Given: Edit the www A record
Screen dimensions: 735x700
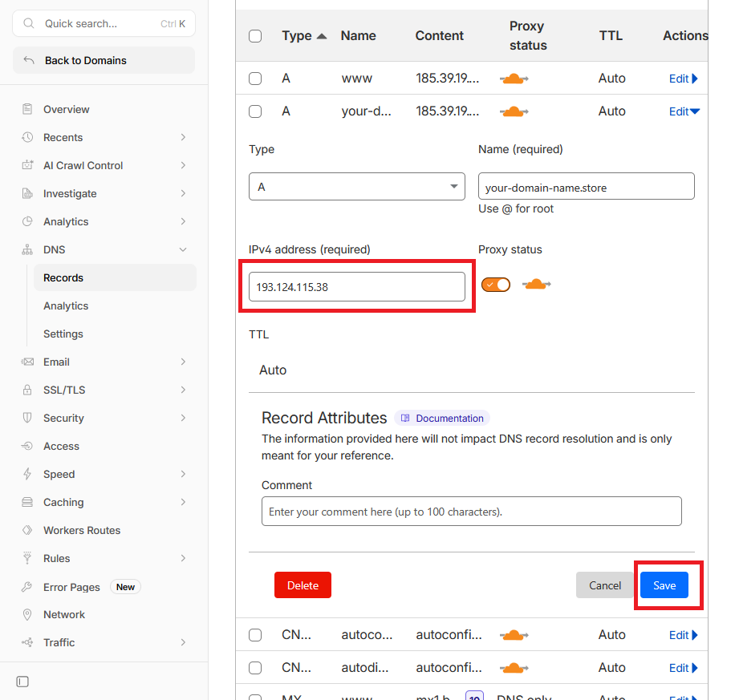Looking at the screenshot, I should click(684, 79).
